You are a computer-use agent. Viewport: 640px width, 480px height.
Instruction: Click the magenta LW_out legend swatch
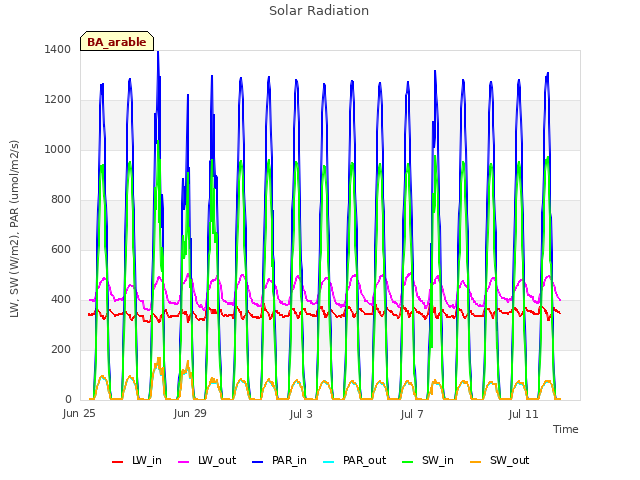[184, 462]
